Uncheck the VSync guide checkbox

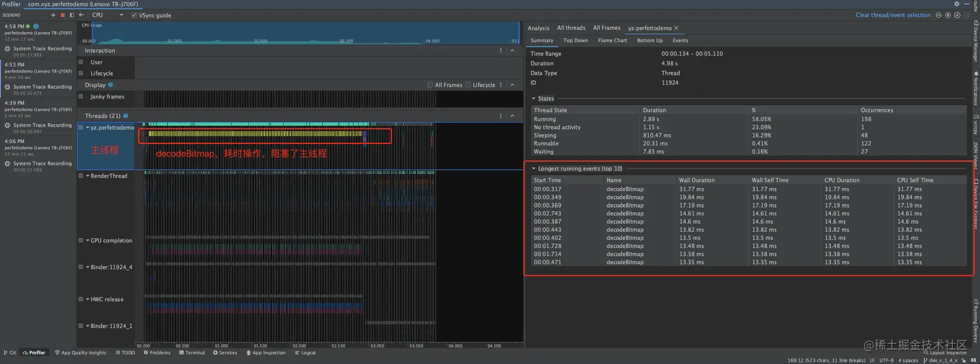pyautogui.click(x=134, y=15)
